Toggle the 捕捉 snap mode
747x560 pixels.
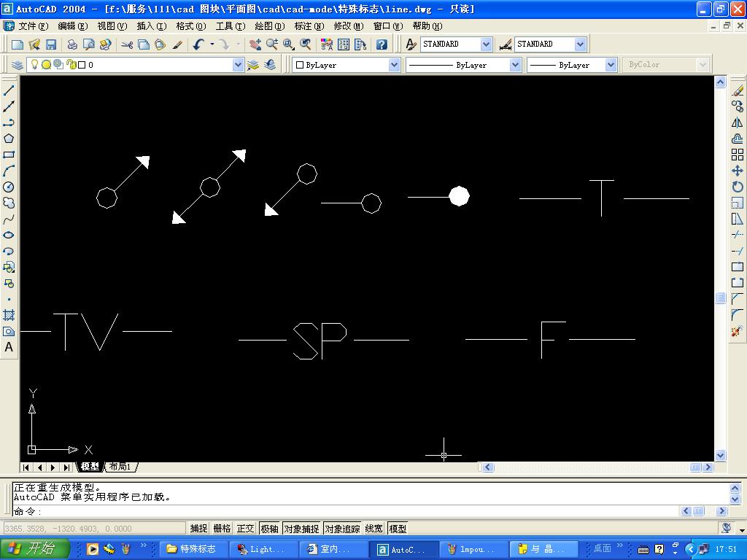tap(198, 528)
